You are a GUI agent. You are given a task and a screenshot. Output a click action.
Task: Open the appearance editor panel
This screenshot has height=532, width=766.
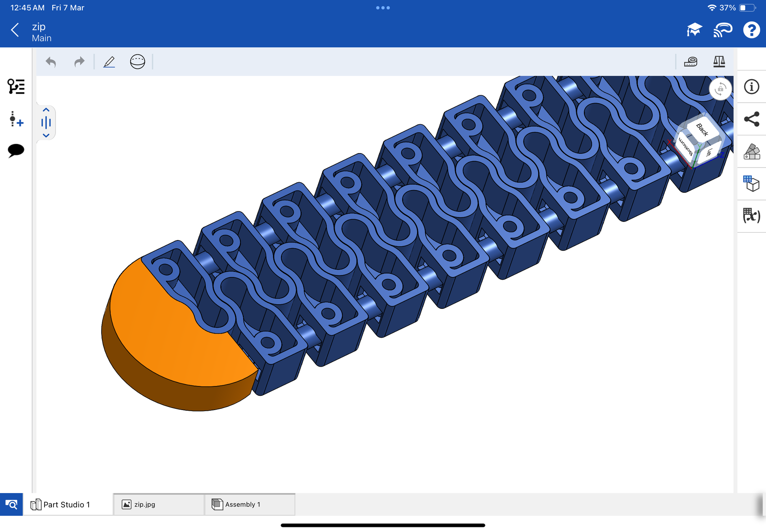click(x=751, y=151)
